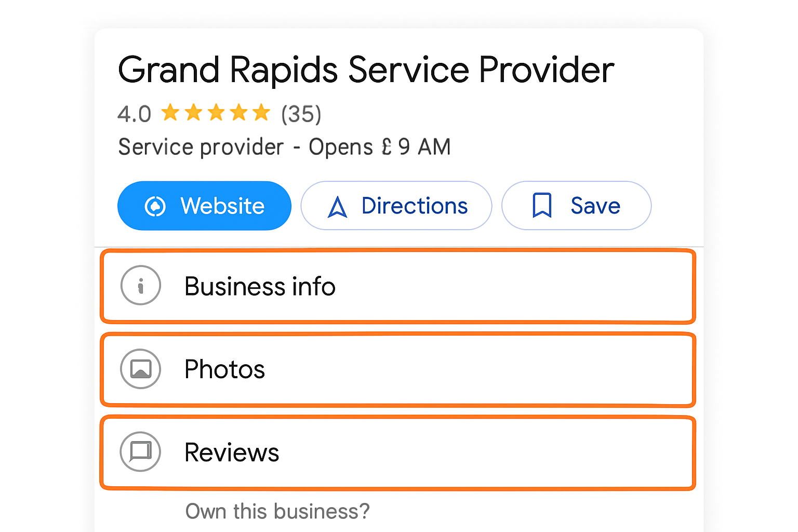
Task: Open the Reviews section
Action: [232, 453]
